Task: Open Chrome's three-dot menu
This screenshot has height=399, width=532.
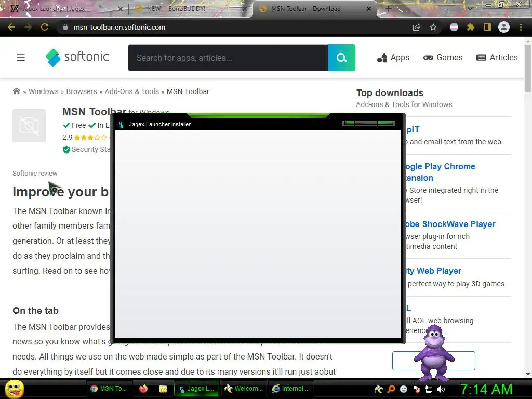Action: pyautogui.click(x=521, y=27)
